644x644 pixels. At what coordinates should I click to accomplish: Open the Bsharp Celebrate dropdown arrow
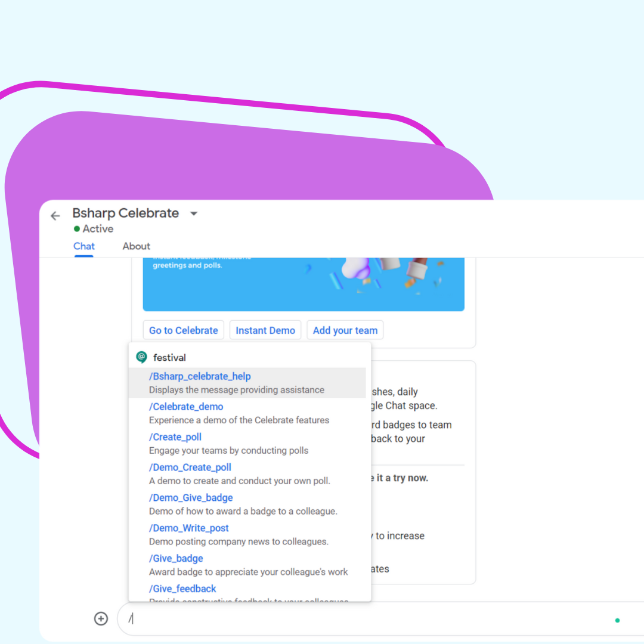[194, 213]
